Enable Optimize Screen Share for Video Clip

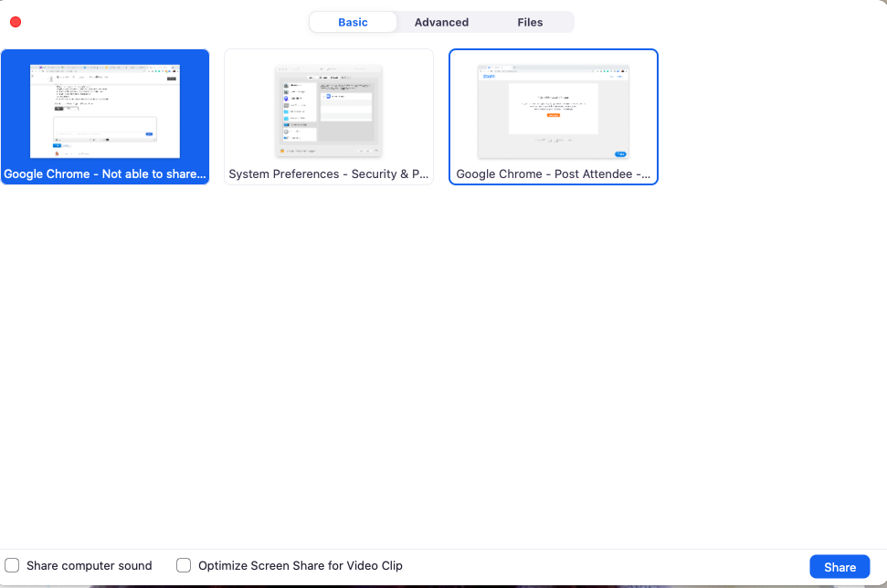pyautogui.click(x=184, y=565)
